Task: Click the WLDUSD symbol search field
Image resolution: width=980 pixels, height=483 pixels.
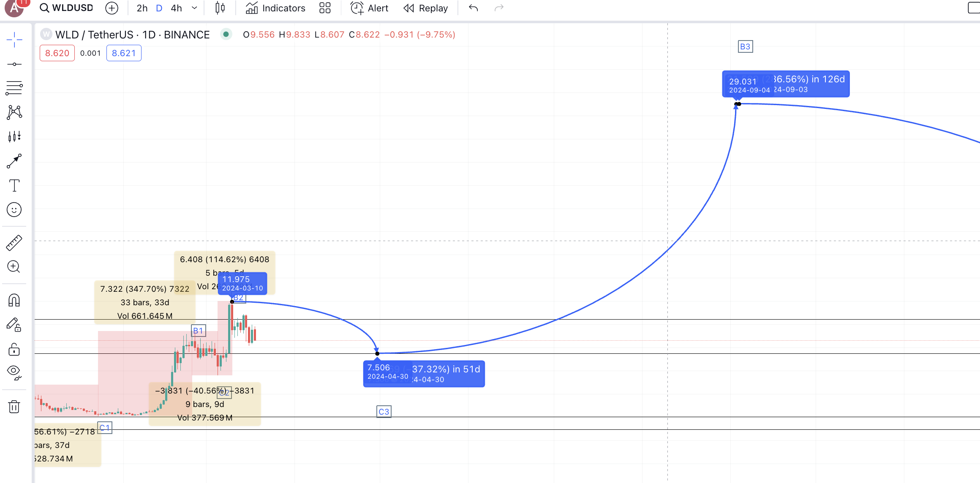Action: tap(67, 8)
